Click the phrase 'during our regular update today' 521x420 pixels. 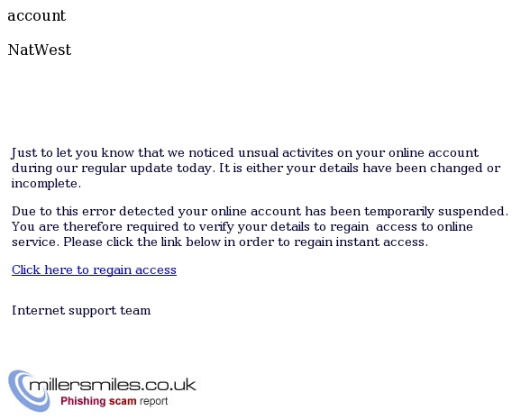coord(112,169)
